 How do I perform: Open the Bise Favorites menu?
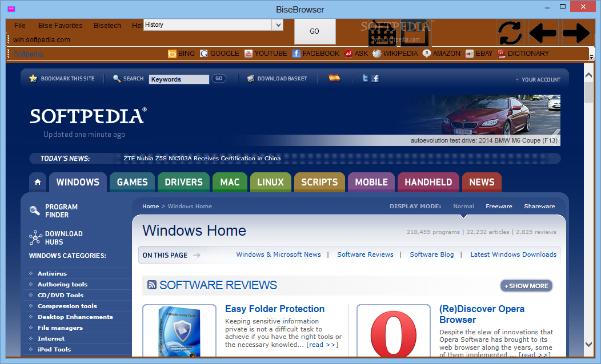click(x=60, y=25)
